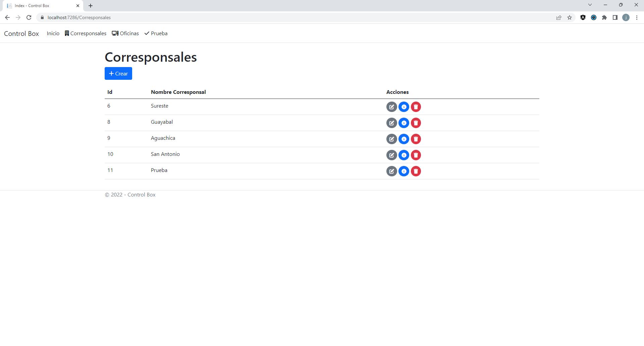The image size is (644, 346).
Task: Edit the San Antonio corresponsal
Action: click(391, 155)
